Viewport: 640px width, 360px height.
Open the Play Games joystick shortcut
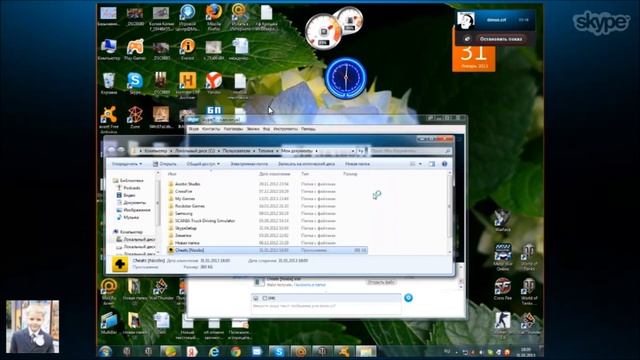(135, 47)
